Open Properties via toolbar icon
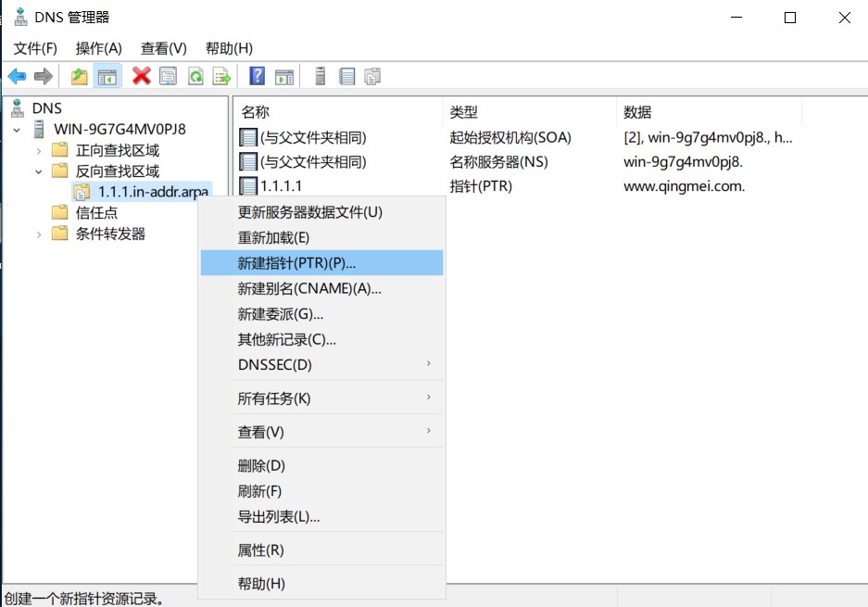This screenshot has width=868, height=607. point(169,76)
